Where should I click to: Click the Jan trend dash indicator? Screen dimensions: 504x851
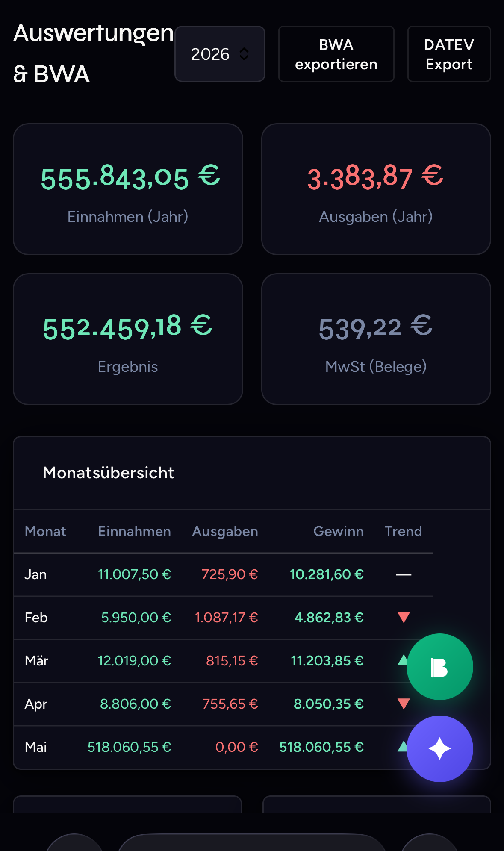pyautogui.click(x=404, y=575)
